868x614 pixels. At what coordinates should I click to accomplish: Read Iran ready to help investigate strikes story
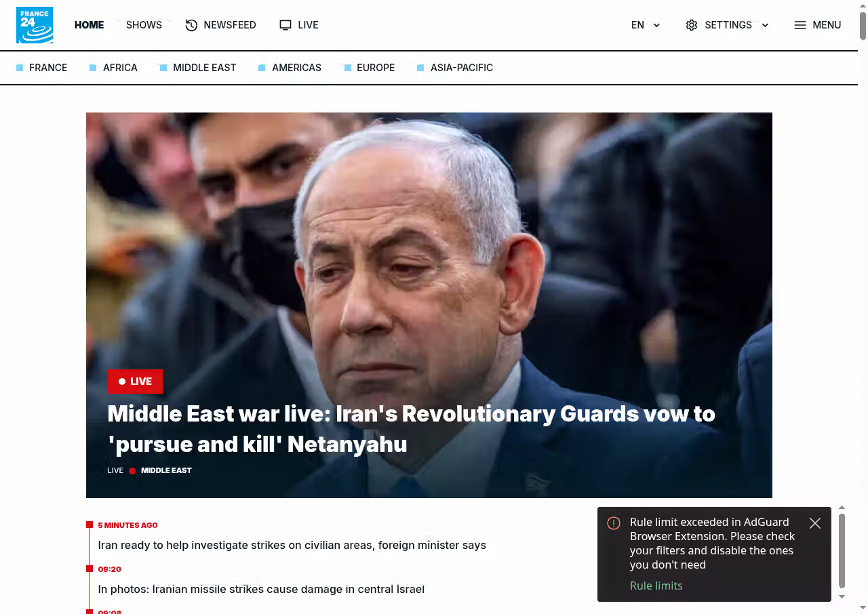click(292, 545)
